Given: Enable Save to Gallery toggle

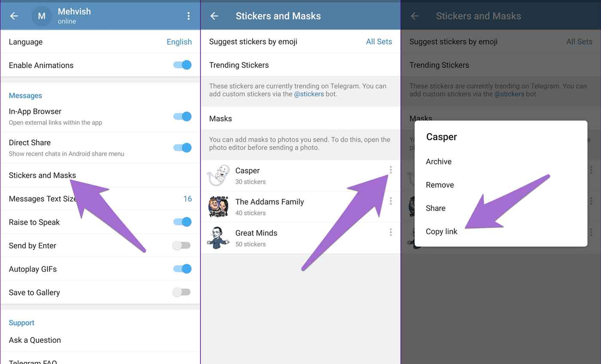Looking at the screenshot, I should click(x=181, y=292).
